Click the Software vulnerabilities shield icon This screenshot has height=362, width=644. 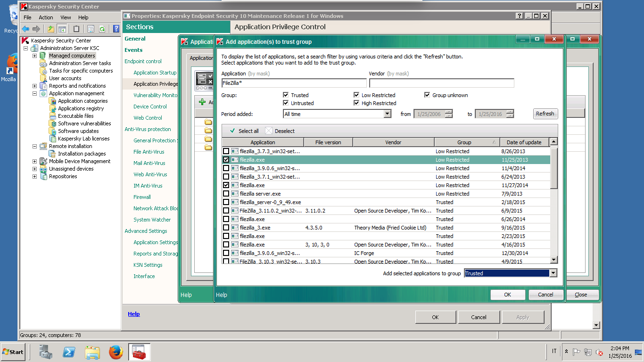[52, 123]
